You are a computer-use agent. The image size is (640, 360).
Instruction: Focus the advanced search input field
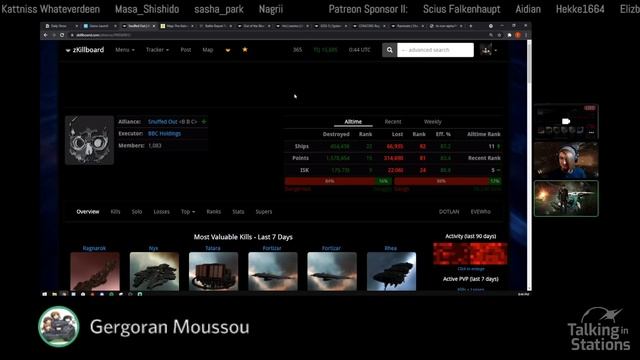(435, 50)
